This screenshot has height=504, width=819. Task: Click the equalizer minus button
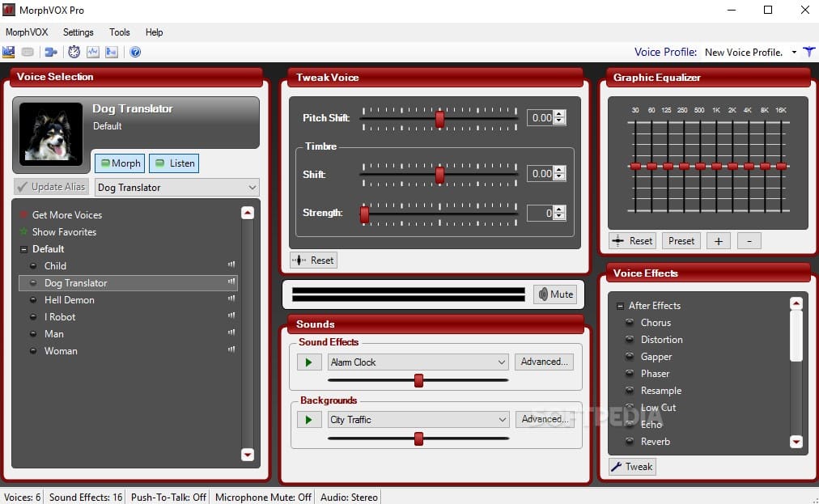click(749, 241)
